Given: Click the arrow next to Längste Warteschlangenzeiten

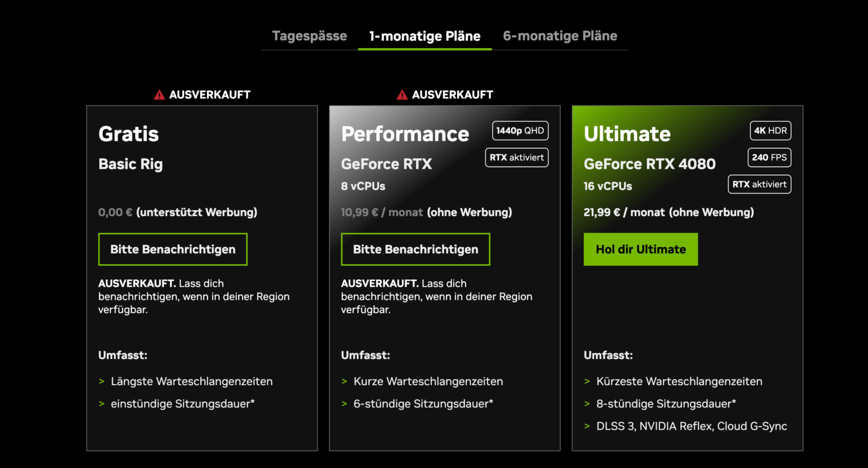Looking at the screenshot, I should point(102,381).
